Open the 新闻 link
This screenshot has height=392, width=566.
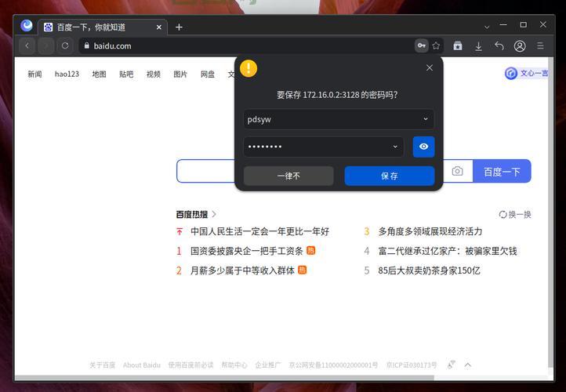[34, 74]
